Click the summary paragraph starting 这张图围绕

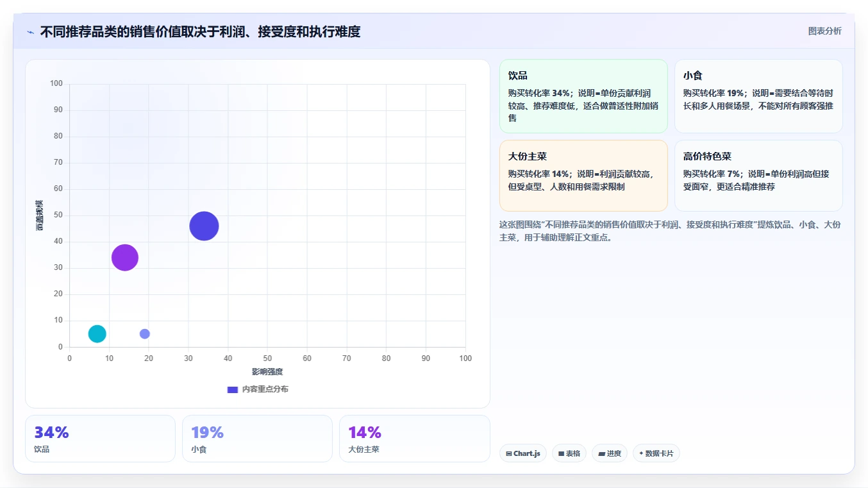click(670, 231)
